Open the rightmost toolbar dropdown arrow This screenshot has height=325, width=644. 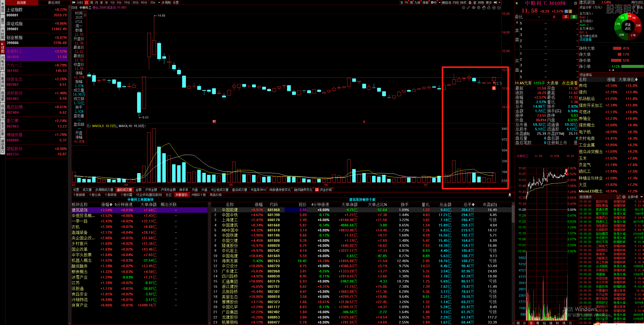point(500,3)
